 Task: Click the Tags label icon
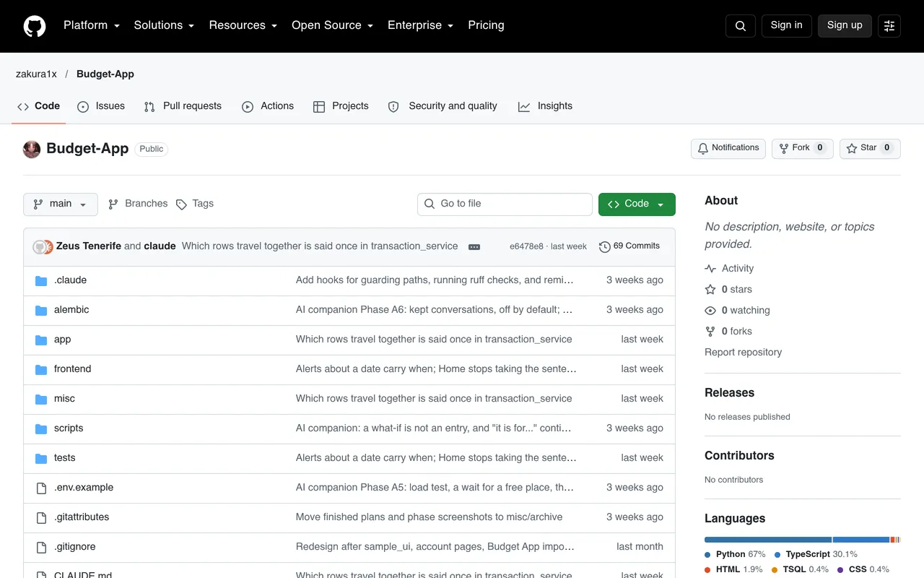pyautogui.click(x=181, y=204)
